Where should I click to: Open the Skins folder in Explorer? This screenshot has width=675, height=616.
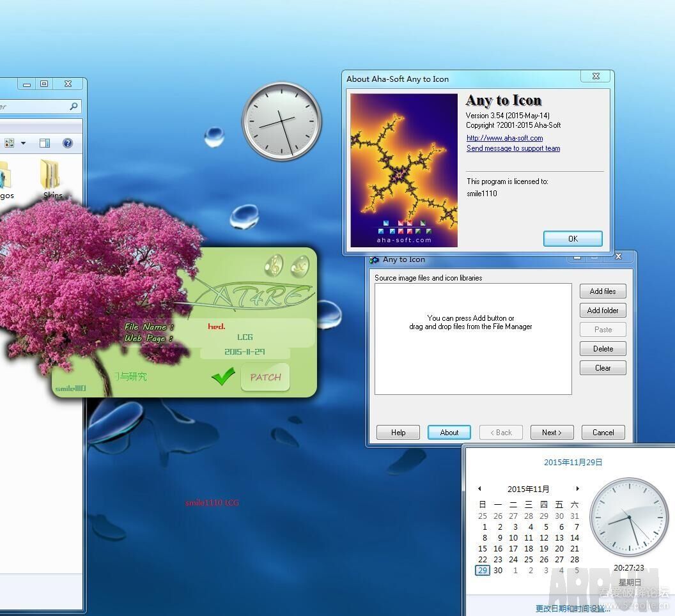(x=52, y=180)
